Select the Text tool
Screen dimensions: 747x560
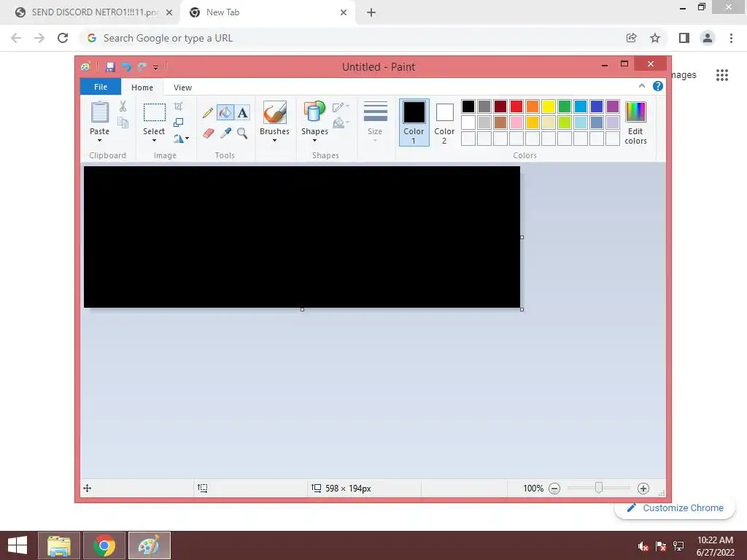coord(242,113)
